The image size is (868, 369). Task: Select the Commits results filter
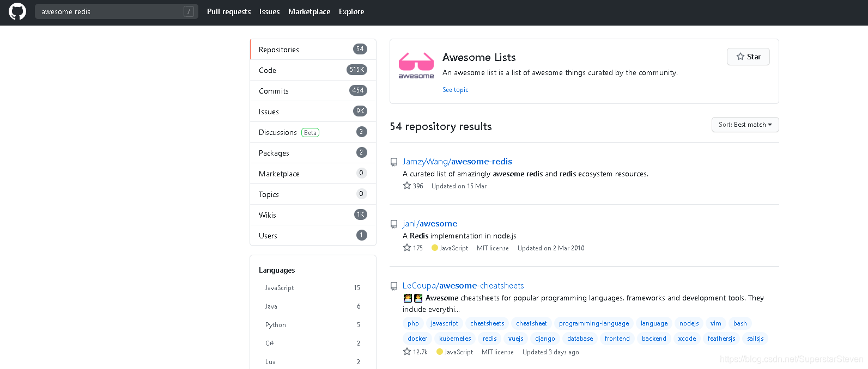pos(313,91)
